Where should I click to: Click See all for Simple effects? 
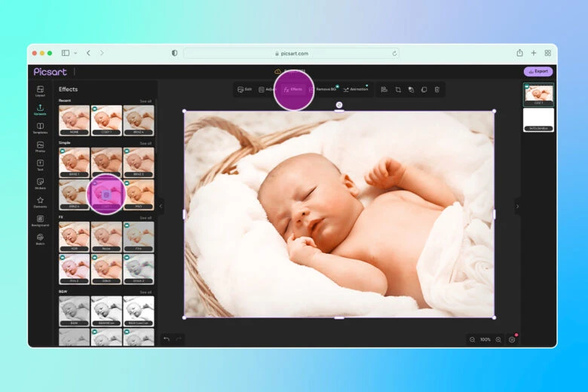pos(145,143)
